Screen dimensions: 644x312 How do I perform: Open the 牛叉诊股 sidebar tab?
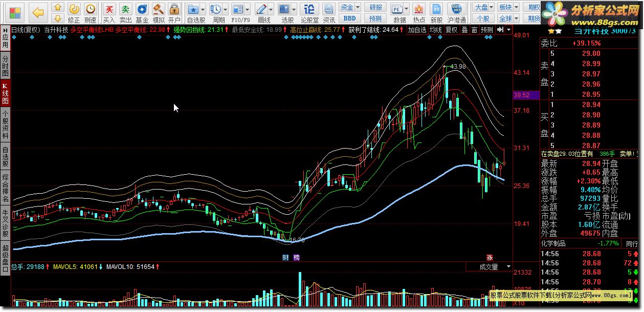point(5,223)
